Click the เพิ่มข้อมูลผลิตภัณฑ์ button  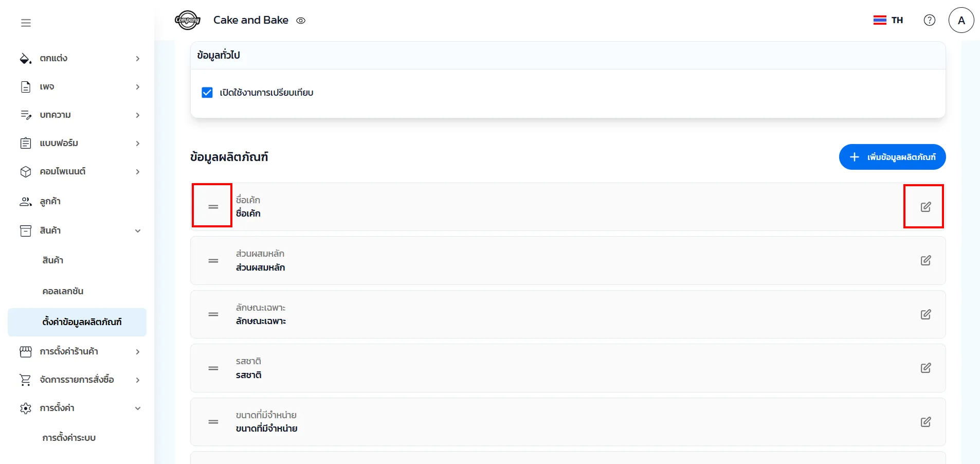892,157
